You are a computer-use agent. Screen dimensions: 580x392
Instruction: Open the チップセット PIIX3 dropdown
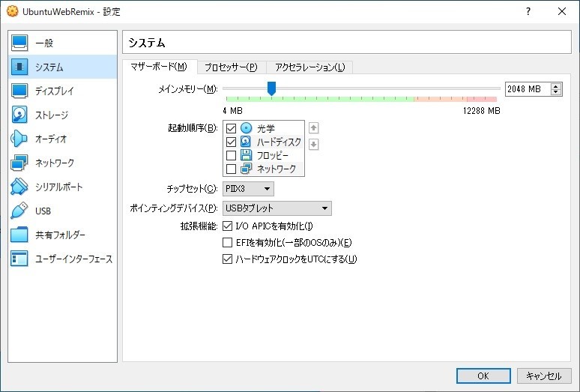[x=248, y=189]
